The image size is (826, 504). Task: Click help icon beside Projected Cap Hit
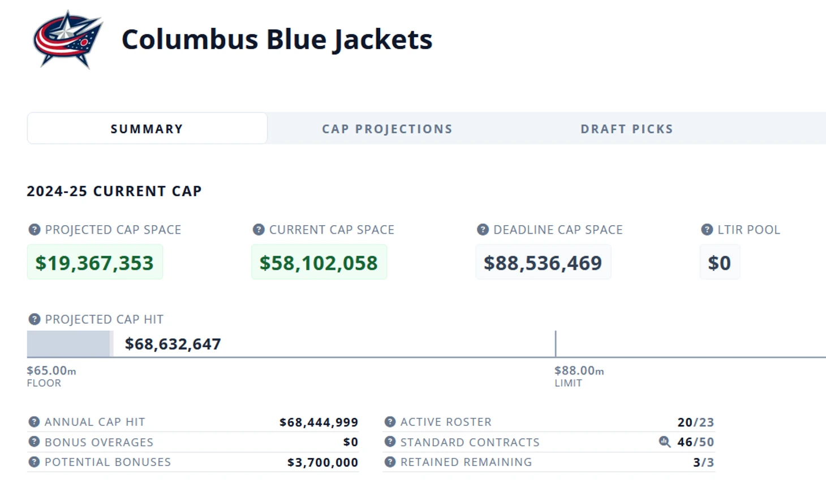click(35, 320)
